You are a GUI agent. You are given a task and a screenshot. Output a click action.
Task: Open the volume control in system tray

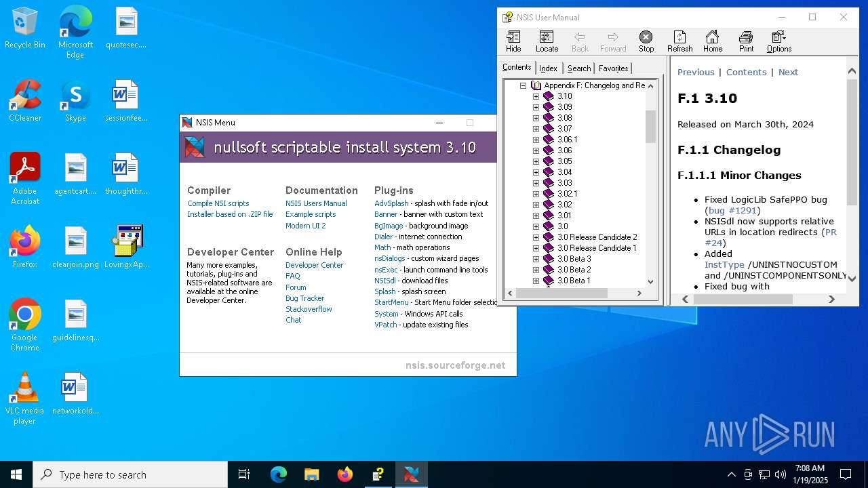click(781, 474)
